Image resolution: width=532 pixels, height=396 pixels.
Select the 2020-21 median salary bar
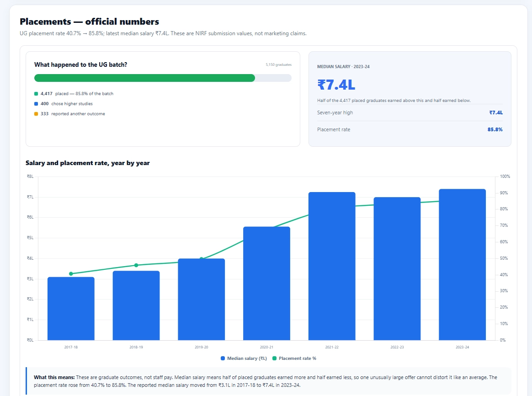tap(266, 284)
